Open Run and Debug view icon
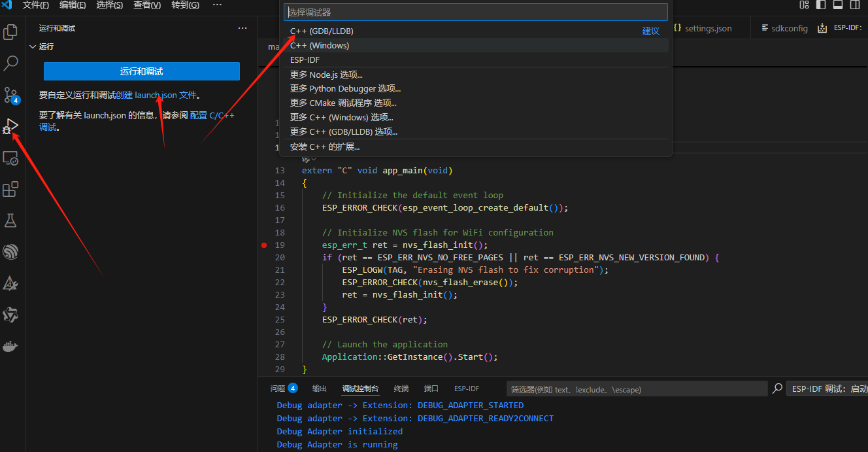Viewport: 868px width, 452px height. (10, 126)
